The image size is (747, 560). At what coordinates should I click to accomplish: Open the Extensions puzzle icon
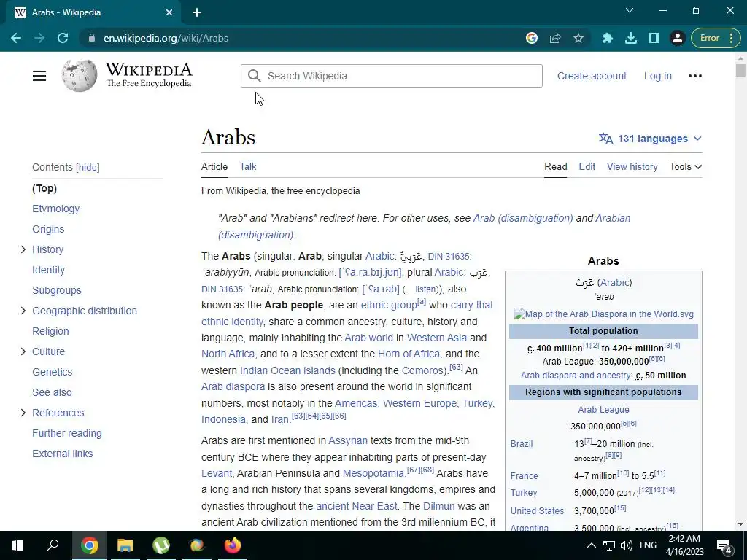click(608, 38)
